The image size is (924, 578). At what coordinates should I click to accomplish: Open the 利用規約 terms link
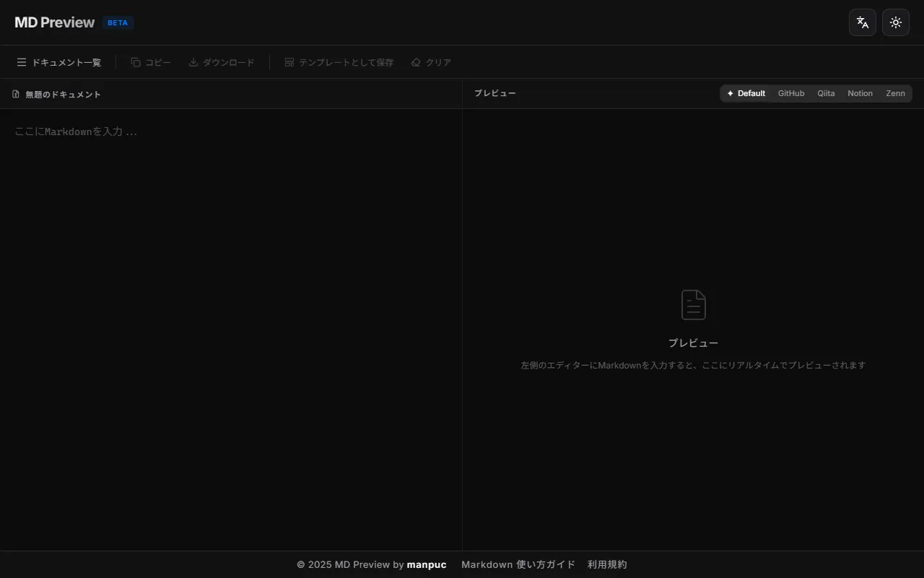point(607,564)
